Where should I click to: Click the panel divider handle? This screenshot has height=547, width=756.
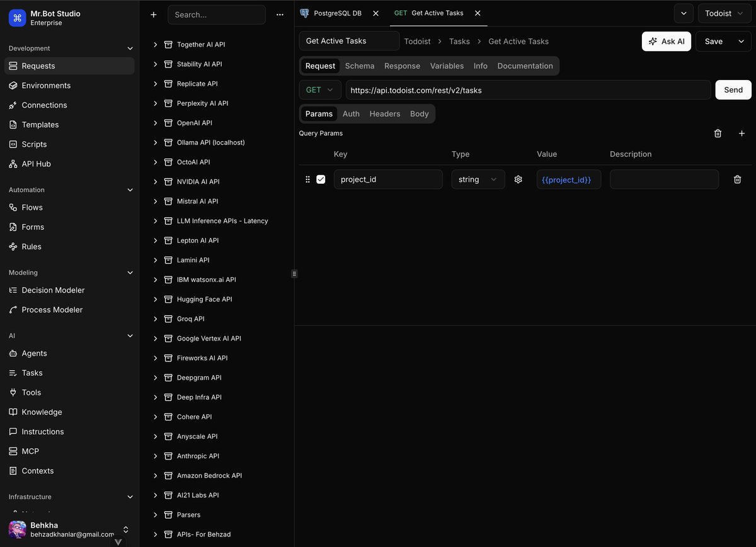(x=294, y=274)
